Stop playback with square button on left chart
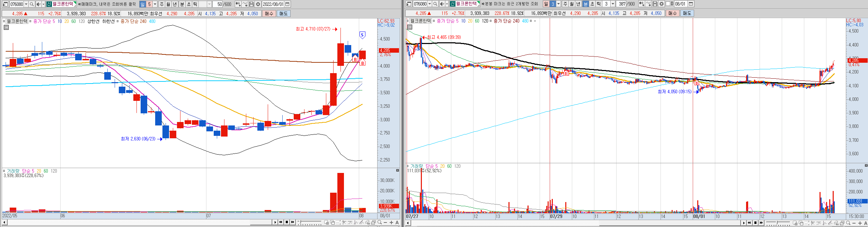Screen dimensions: 868x227 [x=286, y=222]
